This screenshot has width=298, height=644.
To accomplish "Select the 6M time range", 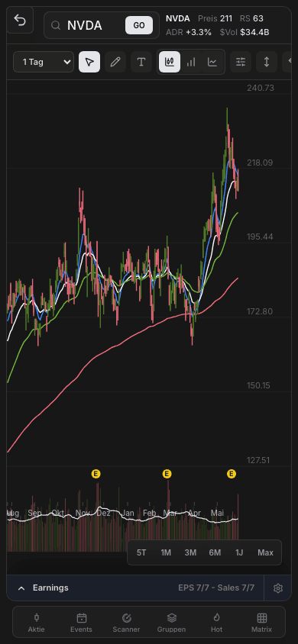I will [215, 552].
